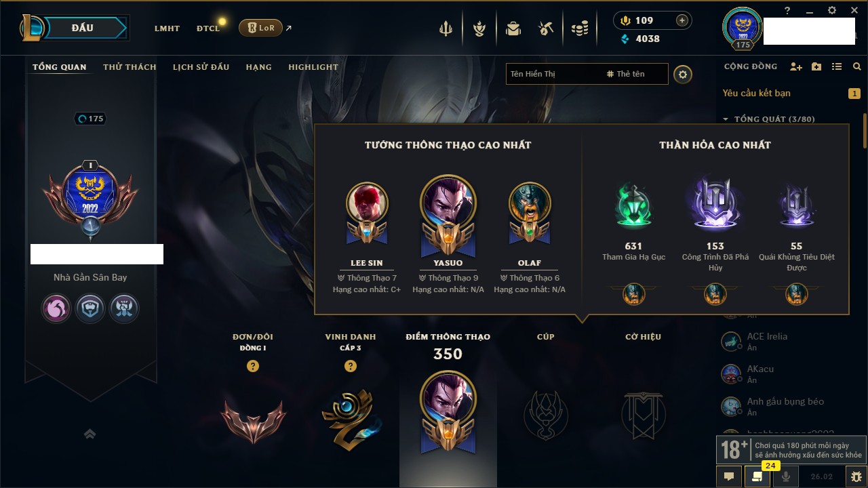Screen dimensions: 868x488
Task: Open the chat bubble icon in the bottom bar
Action: (729, 476)
